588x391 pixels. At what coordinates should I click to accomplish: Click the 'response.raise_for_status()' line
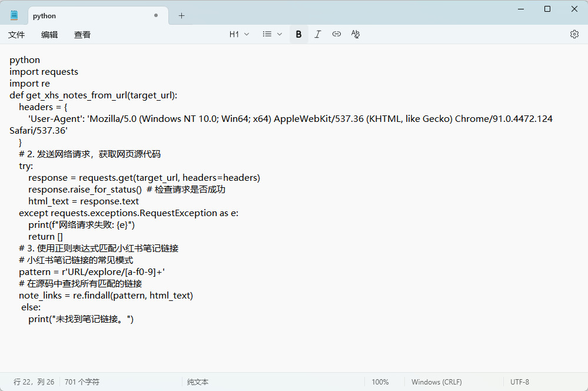pos(127,190)
